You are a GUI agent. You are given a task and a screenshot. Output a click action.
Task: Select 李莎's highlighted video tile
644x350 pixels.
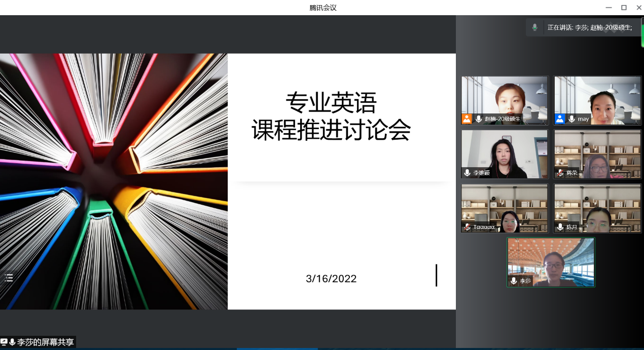tap(551, 261)
